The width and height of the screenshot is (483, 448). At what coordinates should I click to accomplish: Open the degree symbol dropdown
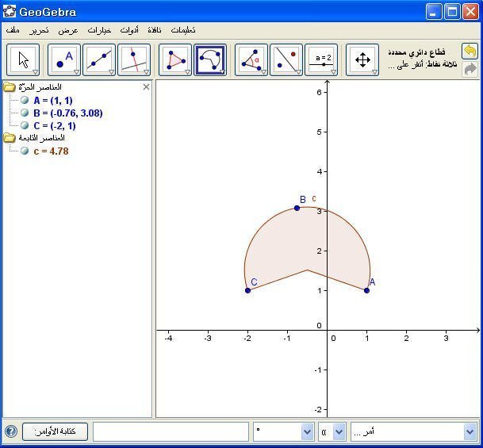(x=307, y=431)
